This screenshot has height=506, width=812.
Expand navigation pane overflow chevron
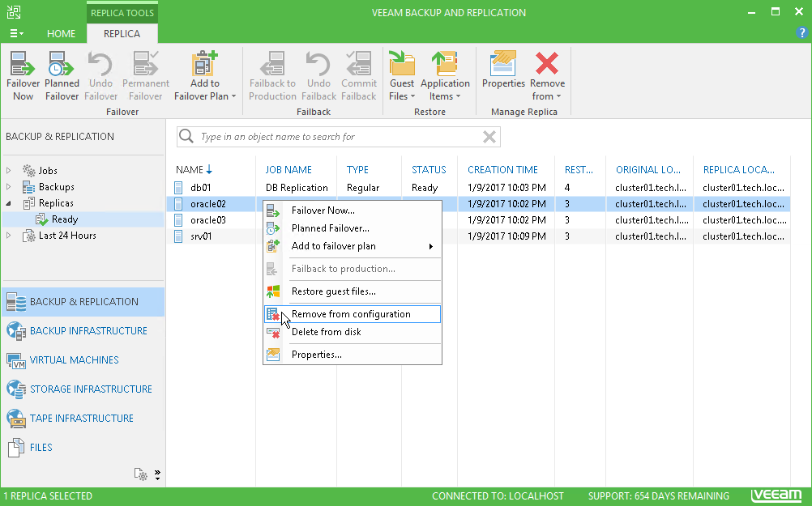pyautogui.click(x=157, y=474)
